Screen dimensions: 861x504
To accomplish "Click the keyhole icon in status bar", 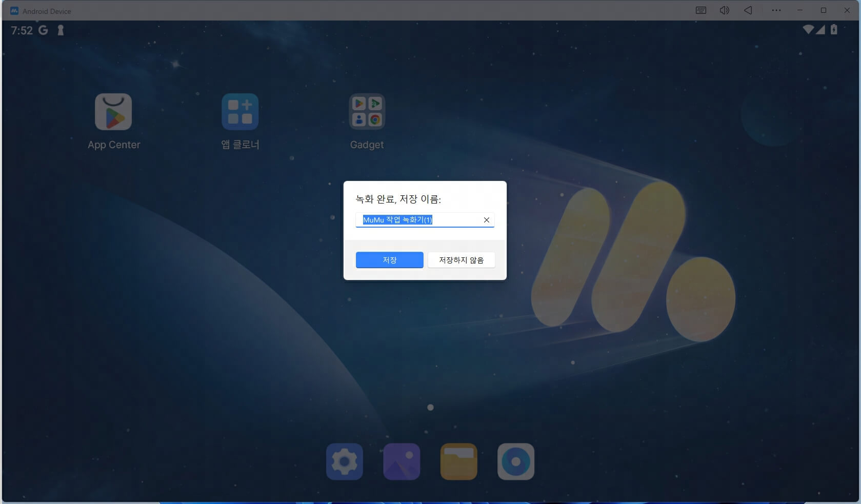I will tap(61, 30).
